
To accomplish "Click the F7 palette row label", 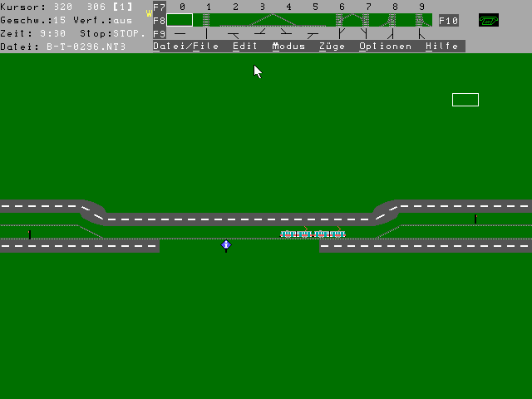I will coord(159,7).
